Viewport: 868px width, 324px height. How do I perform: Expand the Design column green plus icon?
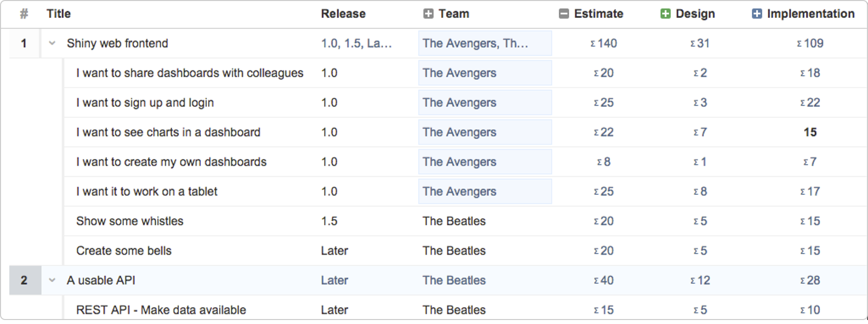665,14
